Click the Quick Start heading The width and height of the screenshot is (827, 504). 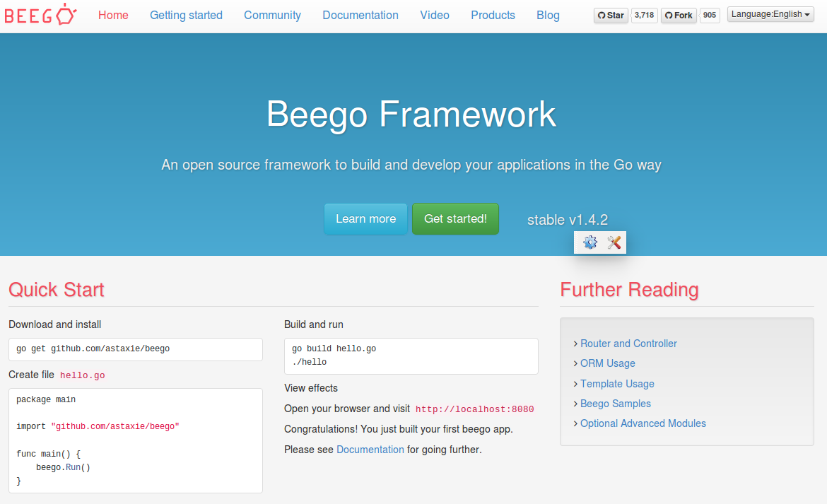click(57, 289)
